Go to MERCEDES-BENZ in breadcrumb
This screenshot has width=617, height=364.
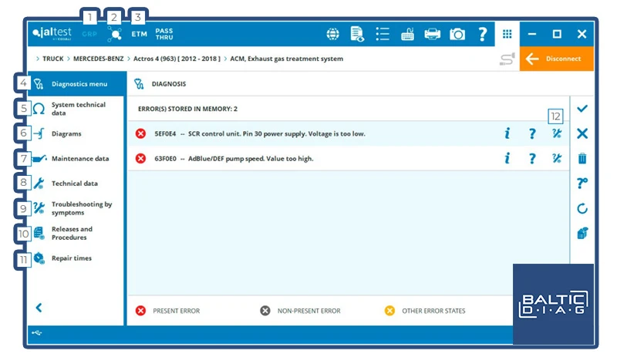pos(99,59)
